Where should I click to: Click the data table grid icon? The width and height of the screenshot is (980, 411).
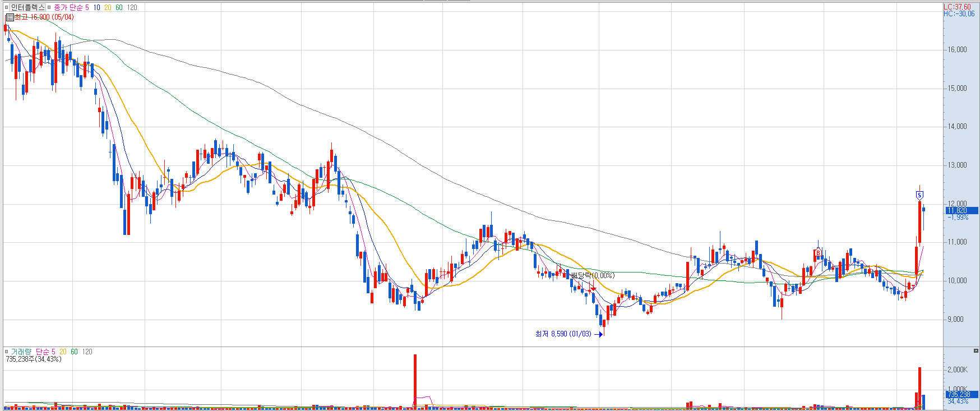point(10,17)
